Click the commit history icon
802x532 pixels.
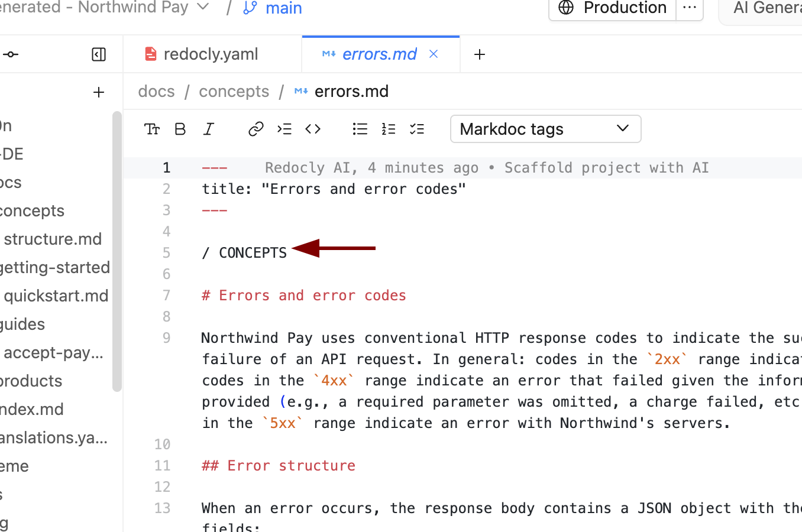(x=11, y=54)
